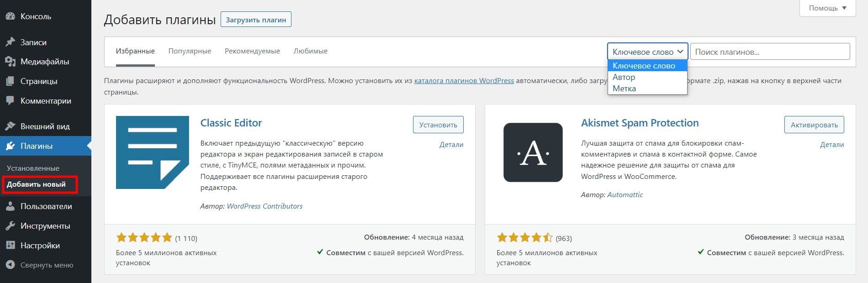Open Настройки menu item

(x=46, y=246)
